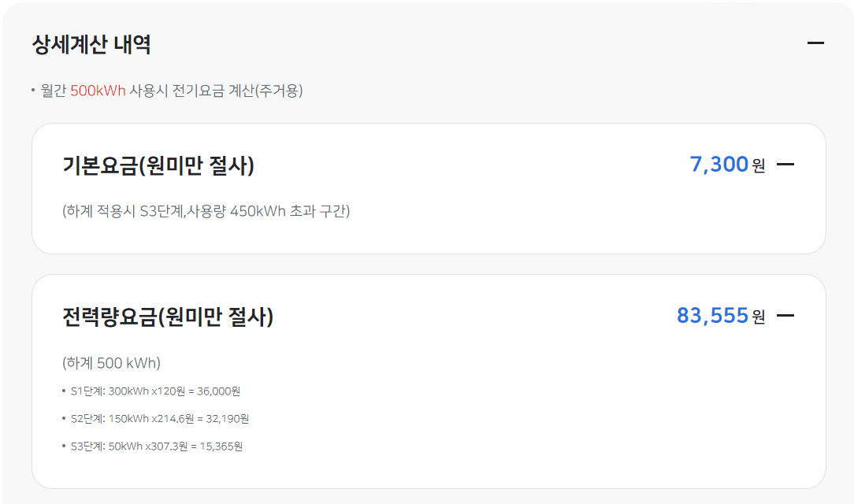Click the minus icon beside 7,300원

pyautogui.click(x=785, y=164)
